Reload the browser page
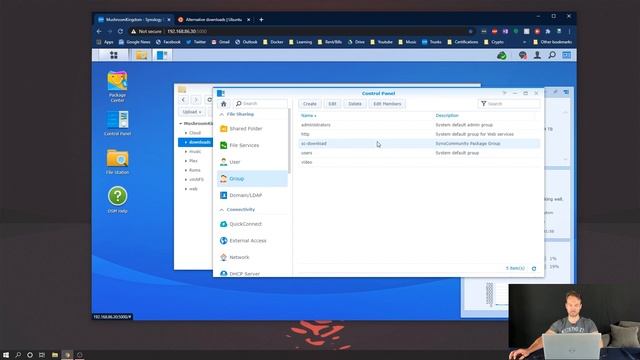This screenshot has width=640, height=360. [x=120, y=31]
